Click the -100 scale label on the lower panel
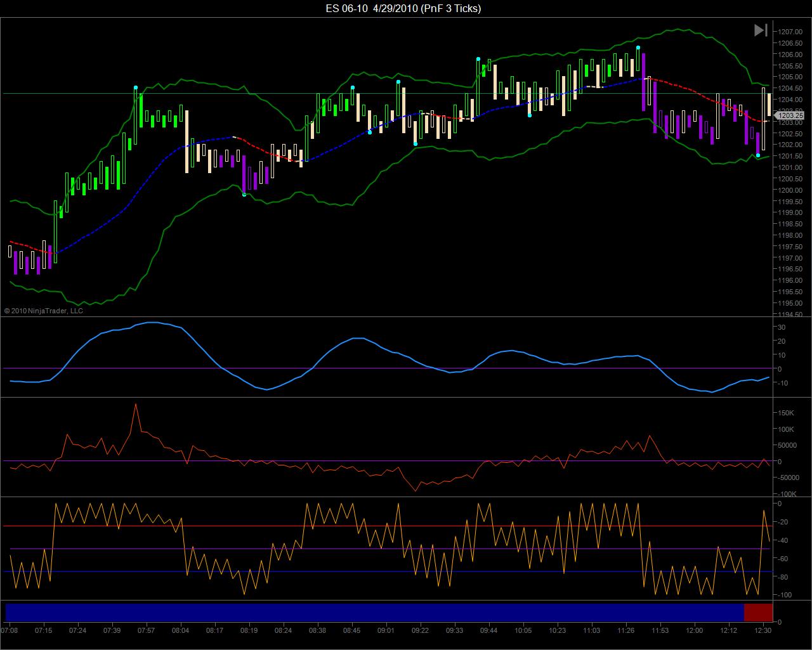Viewport: 812px width, 650px height. tap(785, 595)
